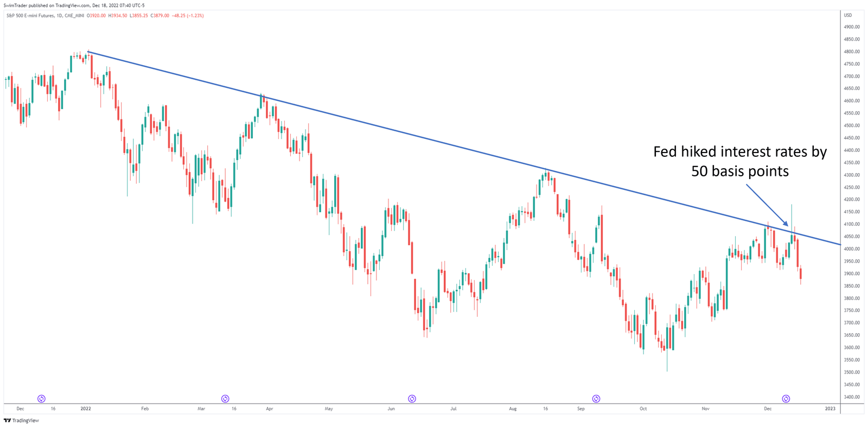Click the 4050.00 price axis label
The image size is (868, 427).
852,237
